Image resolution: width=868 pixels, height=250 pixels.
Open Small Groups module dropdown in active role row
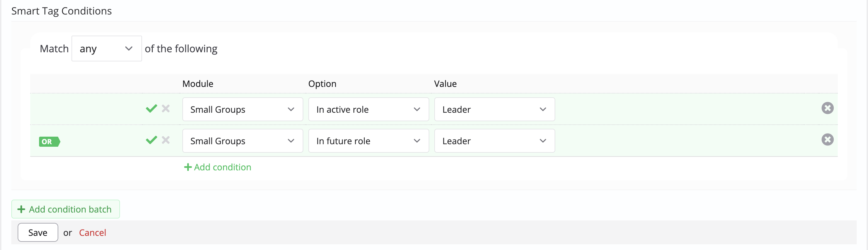[243, 110]
